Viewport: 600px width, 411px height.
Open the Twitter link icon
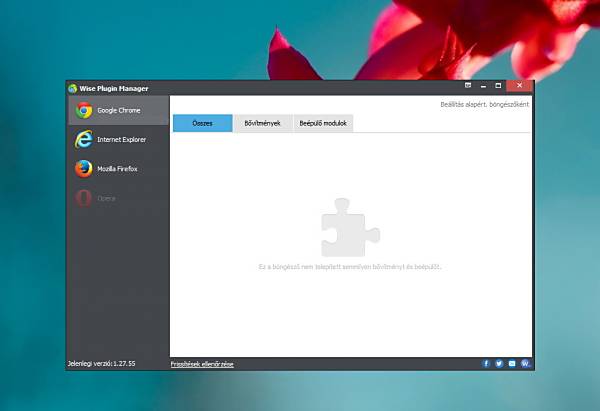point(499,364)
